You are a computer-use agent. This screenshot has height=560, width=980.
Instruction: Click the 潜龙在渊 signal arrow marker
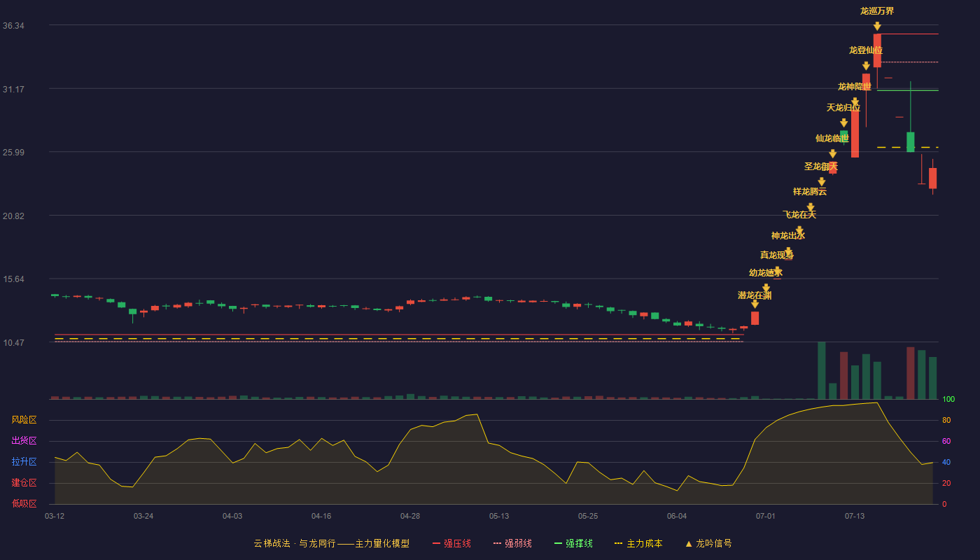[755, 304]
